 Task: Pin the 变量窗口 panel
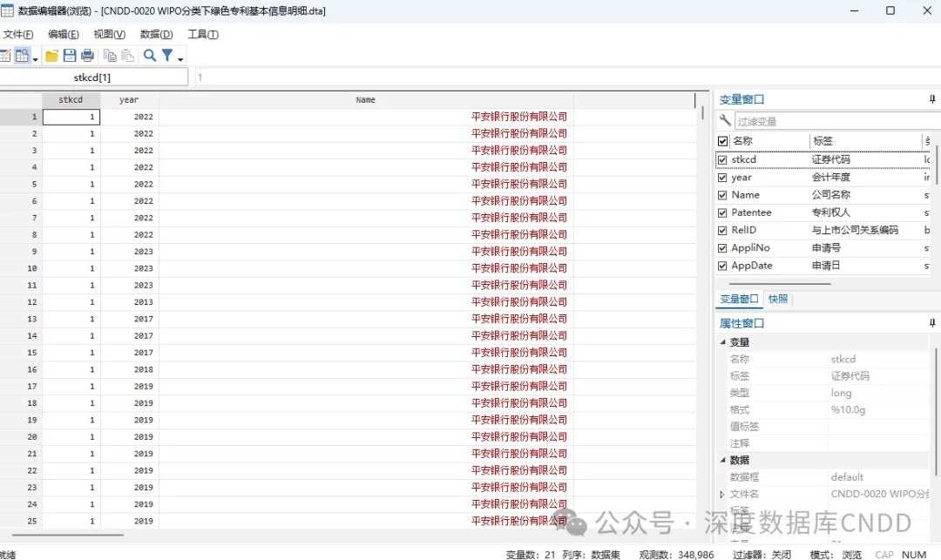[932, 100]
